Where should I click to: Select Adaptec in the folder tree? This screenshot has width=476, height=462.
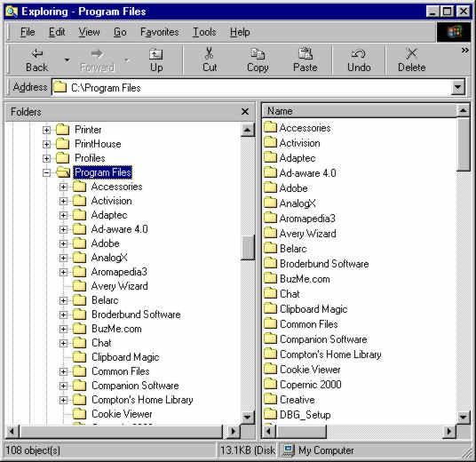[109, 215]
